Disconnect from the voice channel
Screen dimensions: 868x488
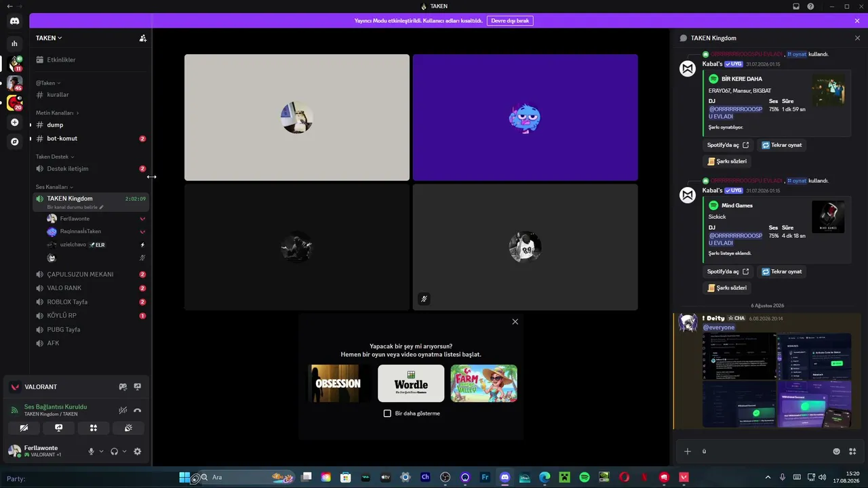click(x=138, y=410)
